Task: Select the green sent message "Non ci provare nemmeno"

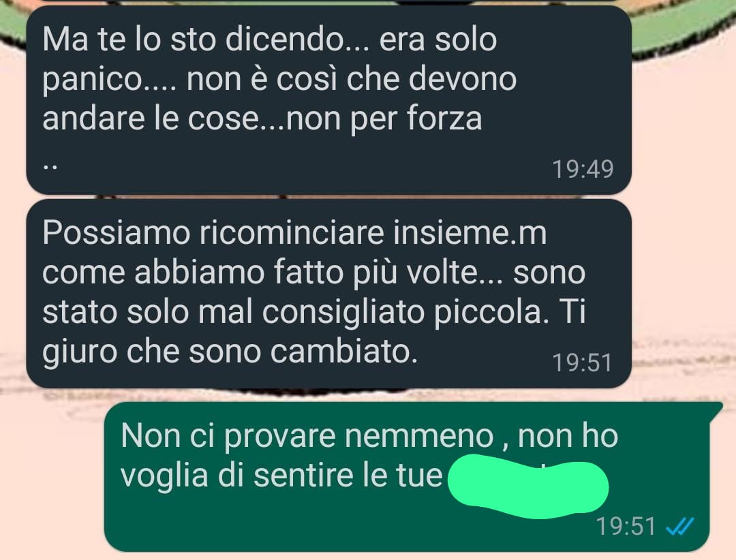Action: [x=408, y=477]
